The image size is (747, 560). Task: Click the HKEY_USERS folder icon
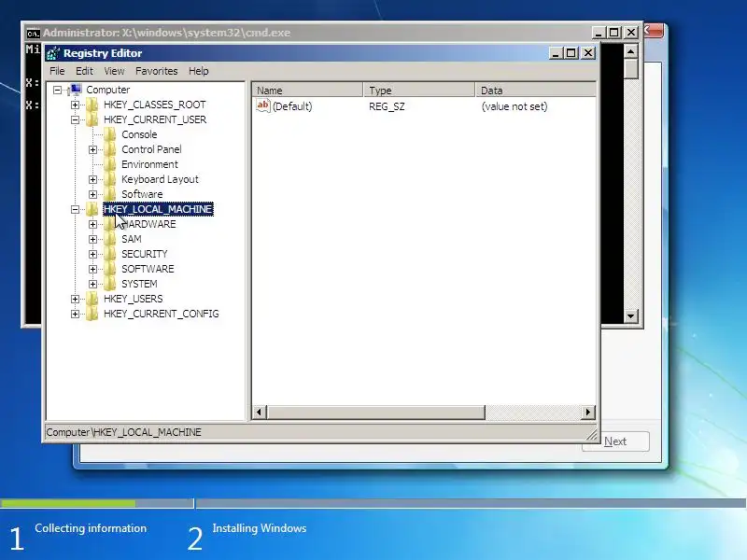point(92,299)
